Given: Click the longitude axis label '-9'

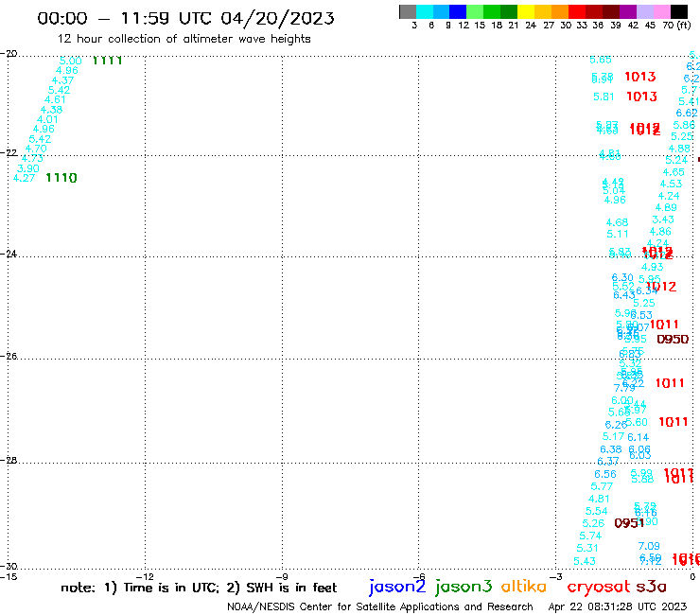Looking at the screenshot, I should pyautogui.click(x=282, y=576).
